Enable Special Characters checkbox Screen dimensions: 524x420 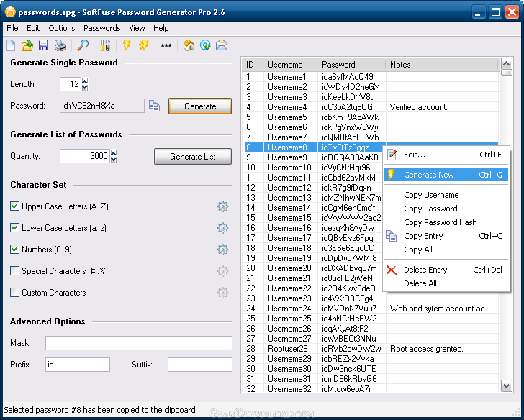pos(14,270)
